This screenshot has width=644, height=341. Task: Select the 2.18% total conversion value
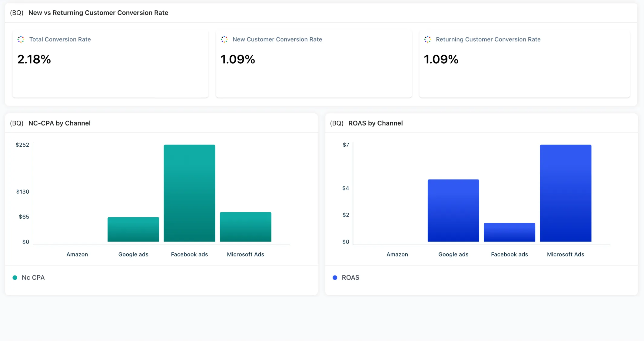pyautogui.click(x=34, y=59)
